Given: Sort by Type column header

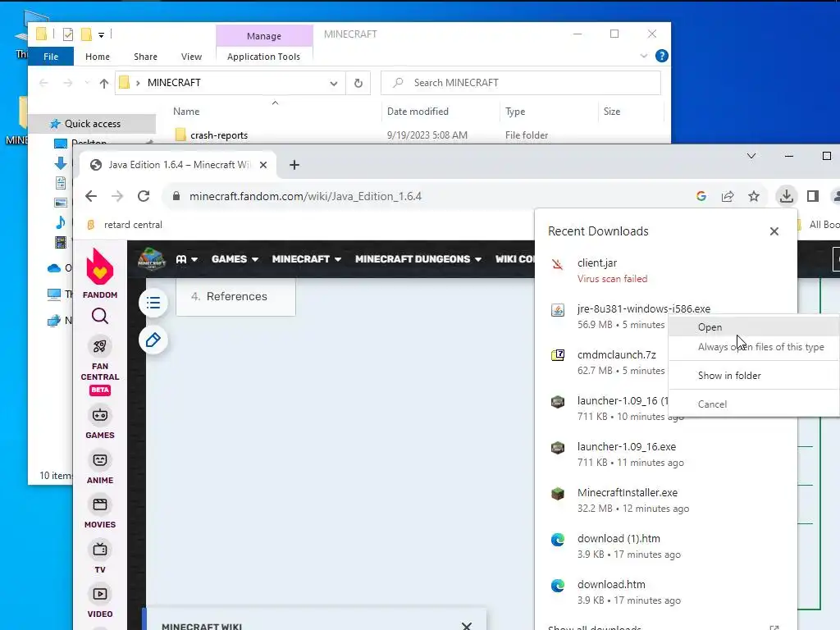Looking at the screenshot, I should click(515, 112).
